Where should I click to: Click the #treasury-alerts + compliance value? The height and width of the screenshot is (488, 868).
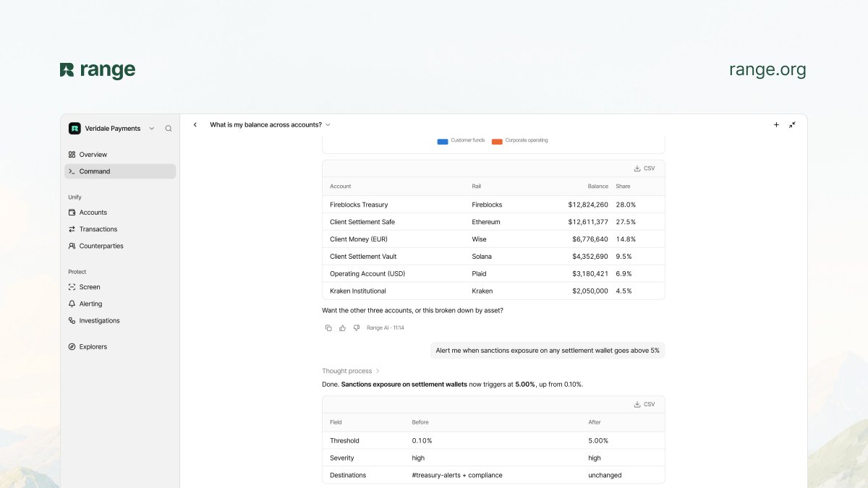pos(457,476)
